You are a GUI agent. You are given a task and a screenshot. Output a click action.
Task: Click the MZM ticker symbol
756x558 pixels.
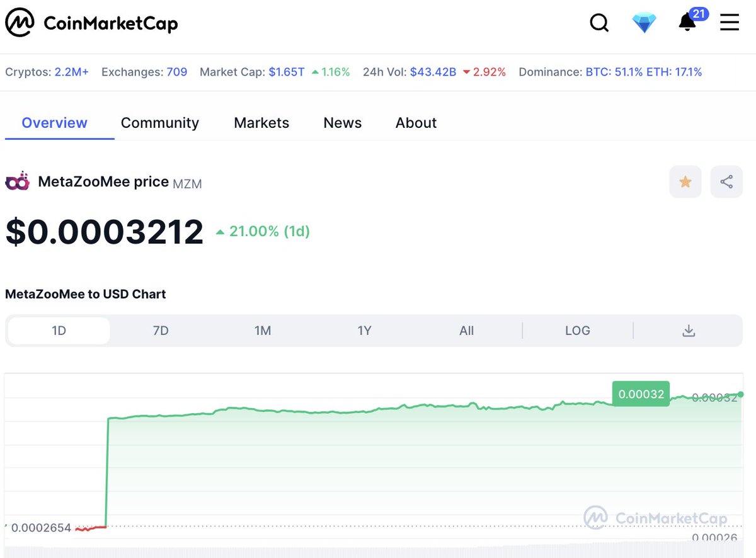[x=187, y=183]
